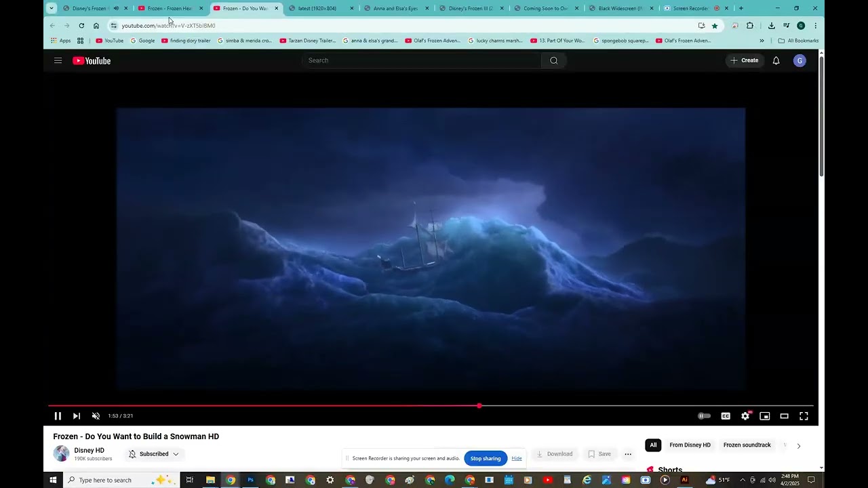Open a new Chrome tab
This screenshot has height=488, width=868.
[741, 8]
